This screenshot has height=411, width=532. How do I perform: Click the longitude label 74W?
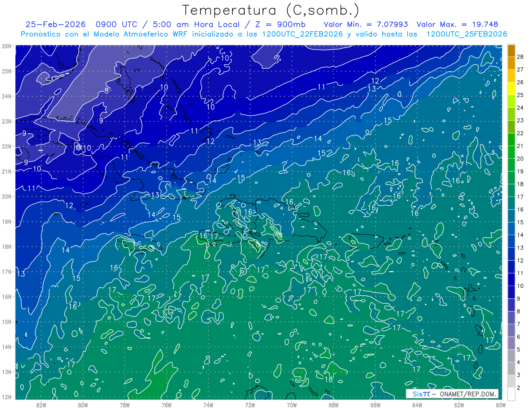pyautogui.click(x=208, y=405)
